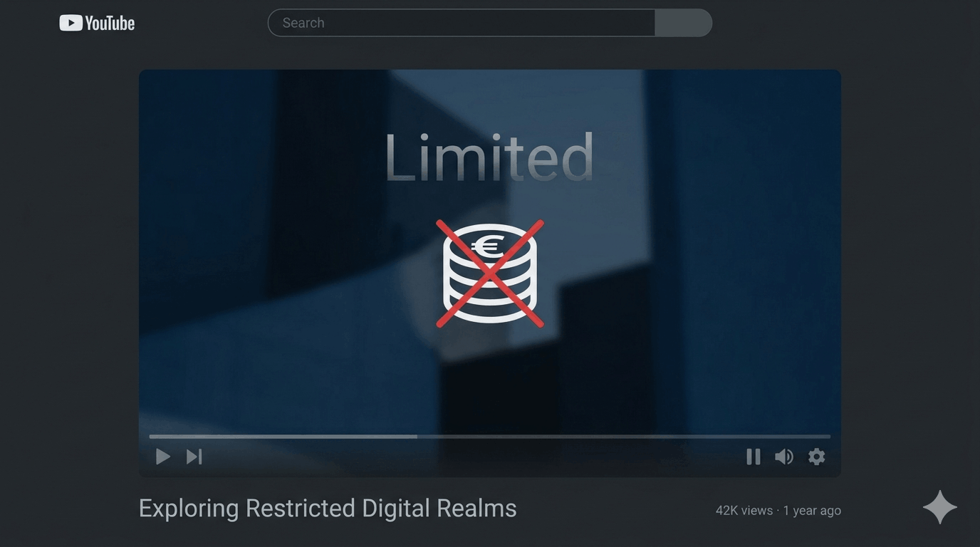Screen dimensions: 980x547
Task: Click the search submit button beside the field
Action: (x=683, y=23)
